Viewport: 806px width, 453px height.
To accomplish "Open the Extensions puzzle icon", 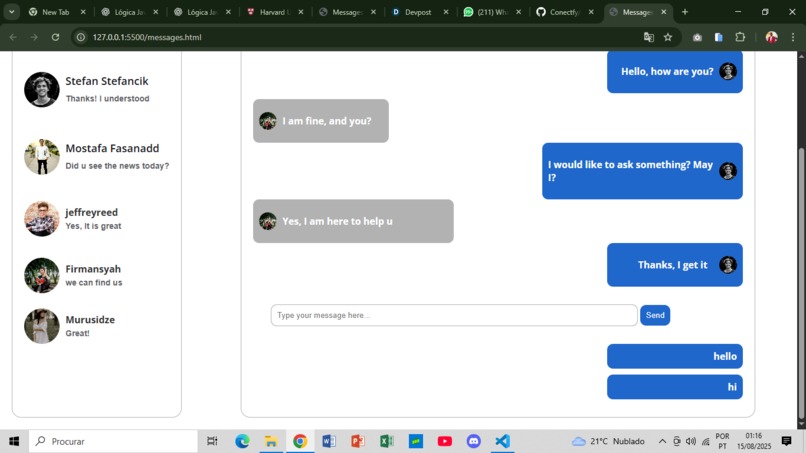I will click(740, 37).
